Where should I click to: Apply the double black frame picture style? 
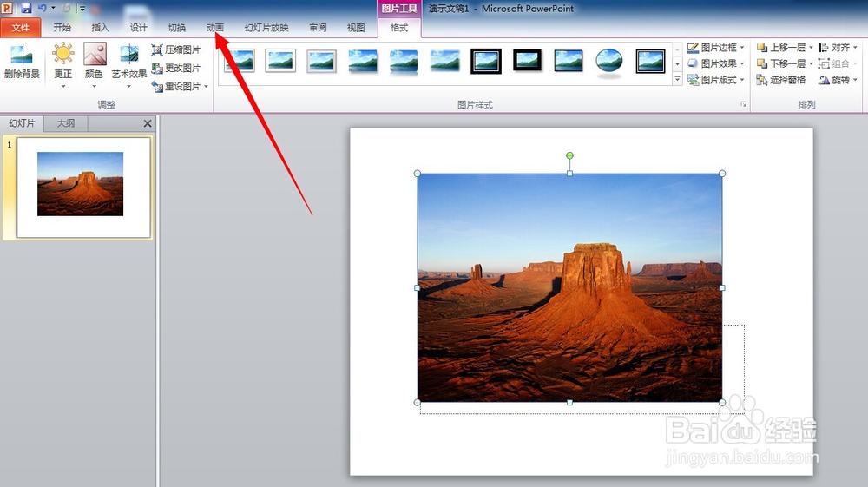click(486, 61)
